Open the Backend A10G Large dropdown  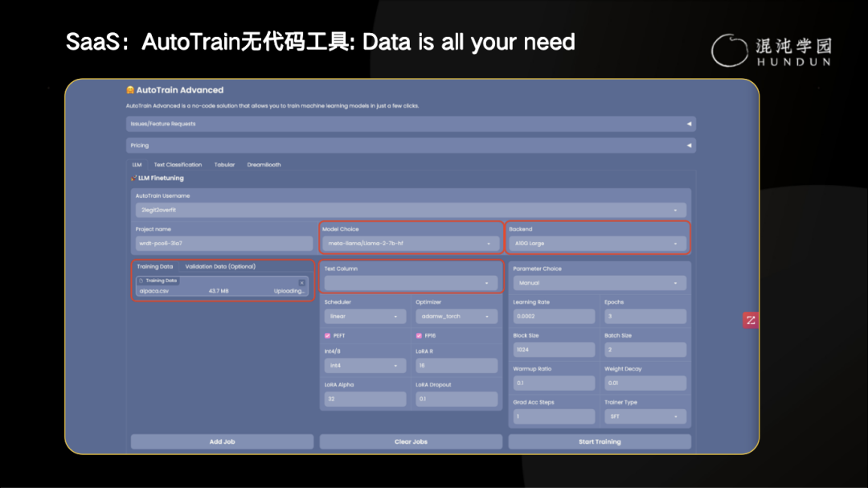597,243
